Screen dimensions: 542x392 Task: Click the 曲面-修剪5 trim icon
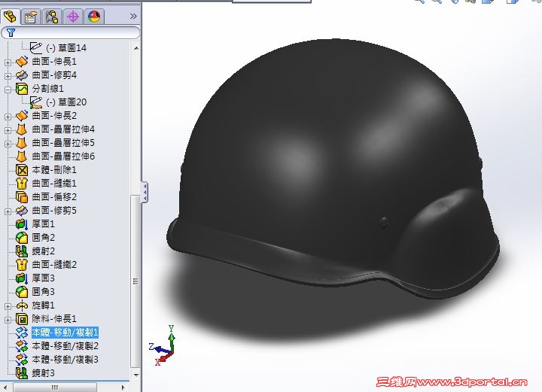pos(22,211)
